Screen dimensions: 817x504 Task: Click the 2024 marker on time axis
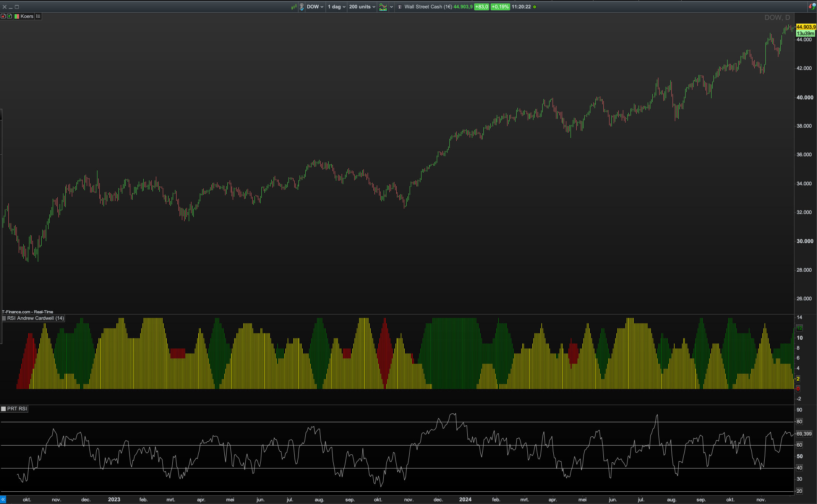click(x=465, y=499)
